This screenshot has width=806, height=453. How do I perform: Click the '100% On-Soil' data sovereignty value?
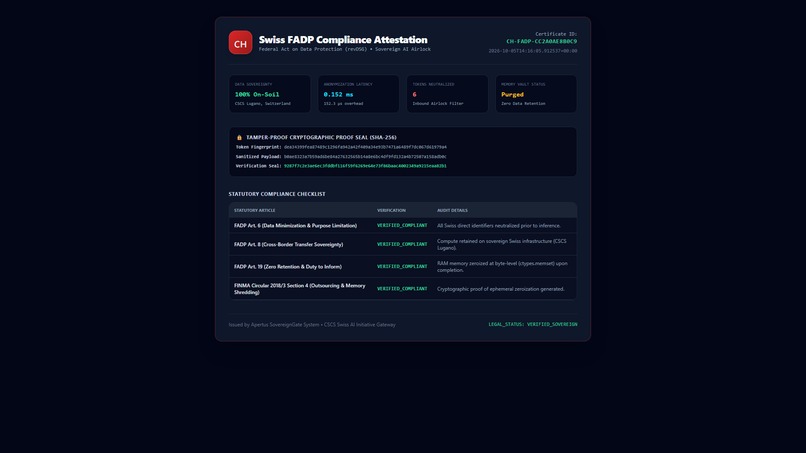point(257,94)
